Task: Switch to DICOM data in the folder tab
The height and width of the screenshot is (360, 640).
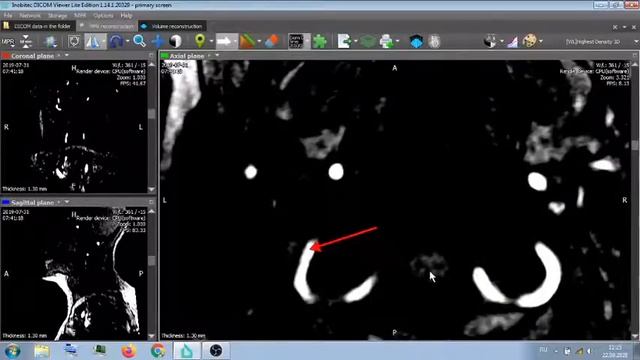Action: [38, 26]
